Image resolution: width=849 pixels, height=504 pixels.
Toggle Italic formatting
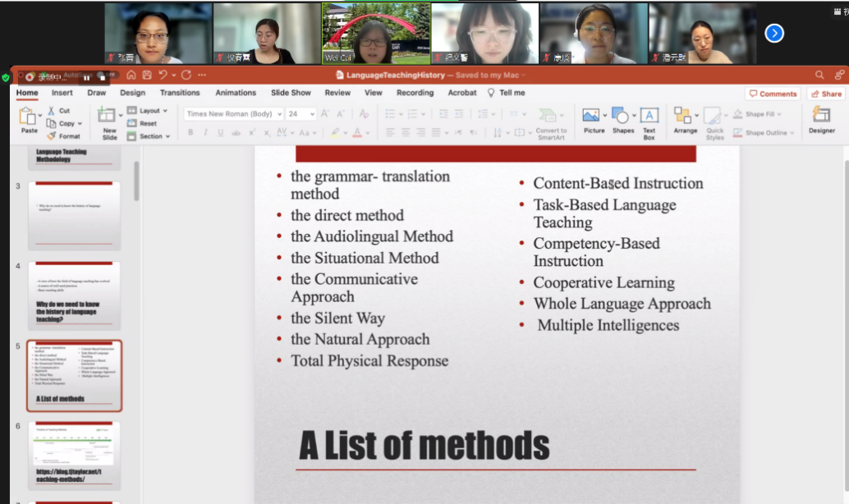pyautogui.click(x=206, y=132)
